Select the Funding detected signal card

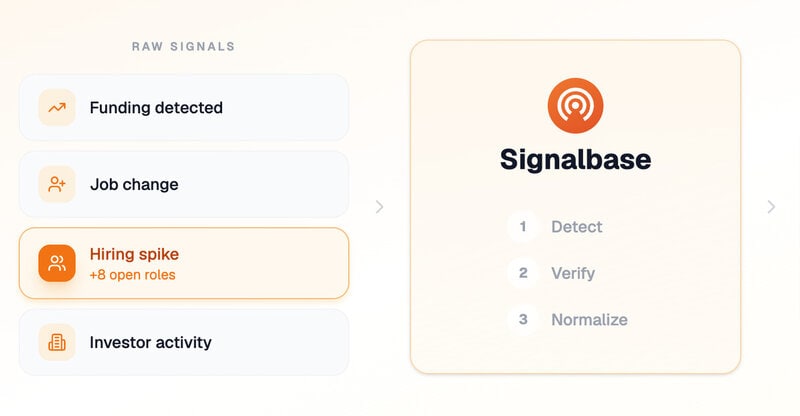(184, 108)
